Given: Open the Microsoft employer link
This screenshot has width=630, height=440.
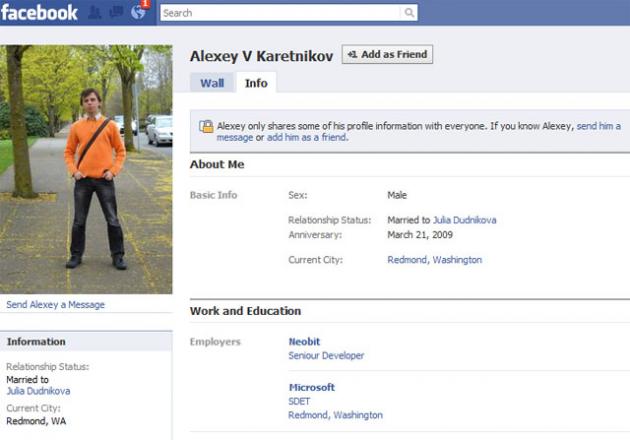Looking at the screenshot, I should pos(312,387).
